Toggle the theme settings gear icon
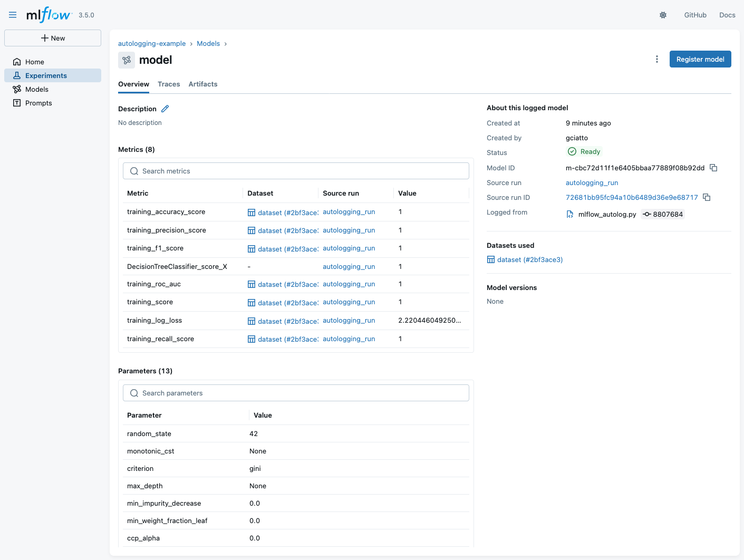744x560 pixels. click(663, 15)
